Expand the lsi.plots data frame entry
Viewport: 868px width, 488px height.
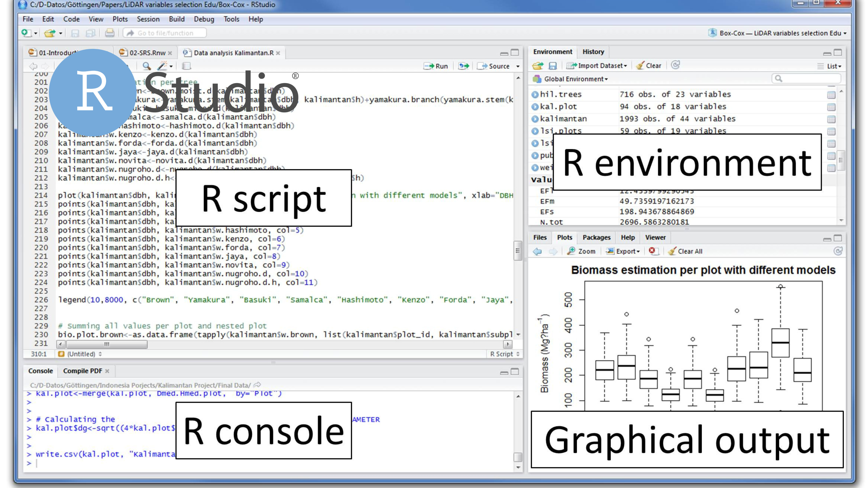point(535,131)
